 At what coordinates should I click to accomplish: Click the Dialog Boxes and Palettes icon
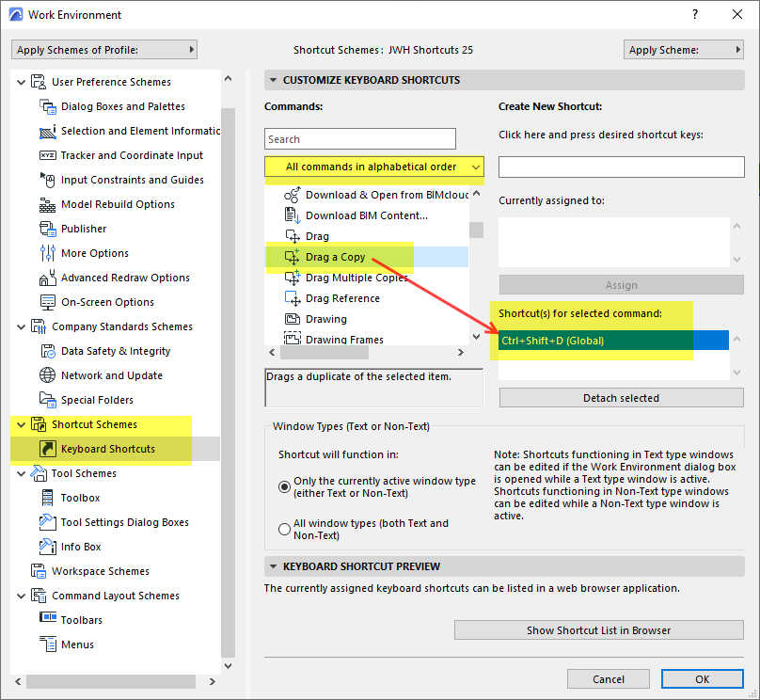click(x=47, y=106)
